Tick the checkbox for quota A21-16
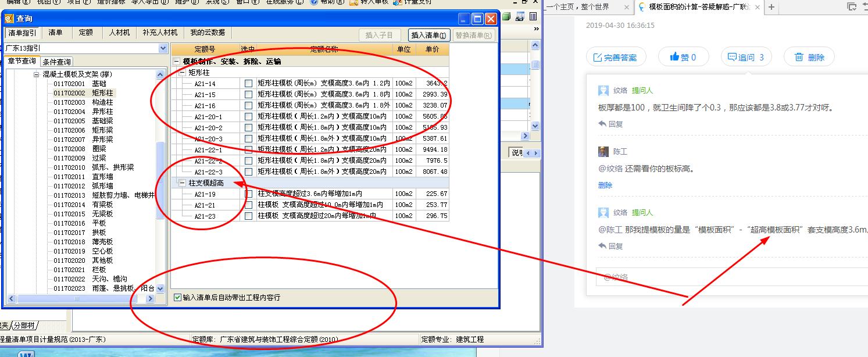Image resolution: width=868 pixels, height=357 pixels. [248, 106]
